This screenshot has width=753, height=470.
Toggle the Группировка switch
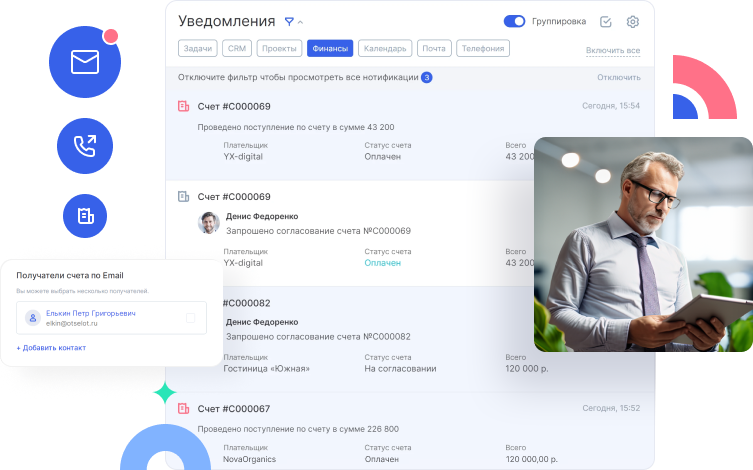(514, 21)
